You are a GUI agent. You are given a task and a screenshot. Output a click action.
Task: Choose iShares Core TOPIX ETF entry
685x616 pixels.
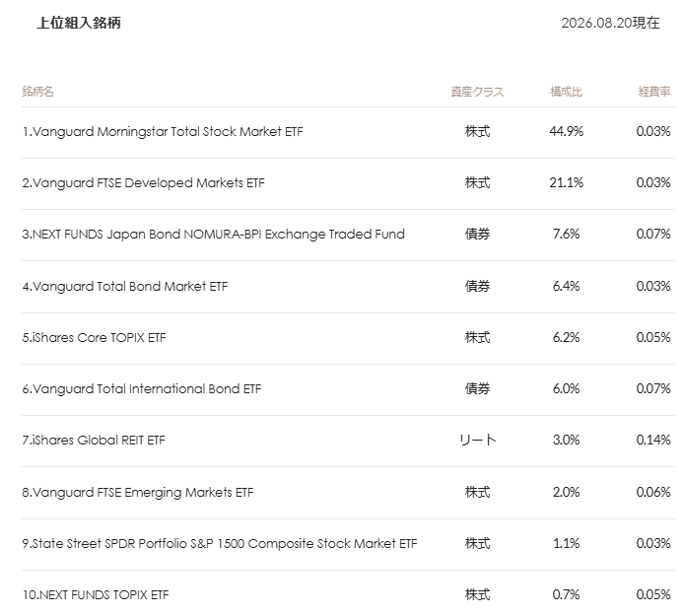[94, 338]
